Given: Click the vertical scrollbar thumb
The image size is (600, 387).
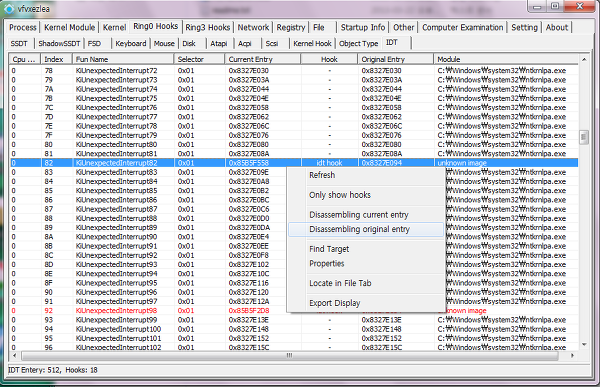Looking at the screenshot, I should tap(584, 137).
